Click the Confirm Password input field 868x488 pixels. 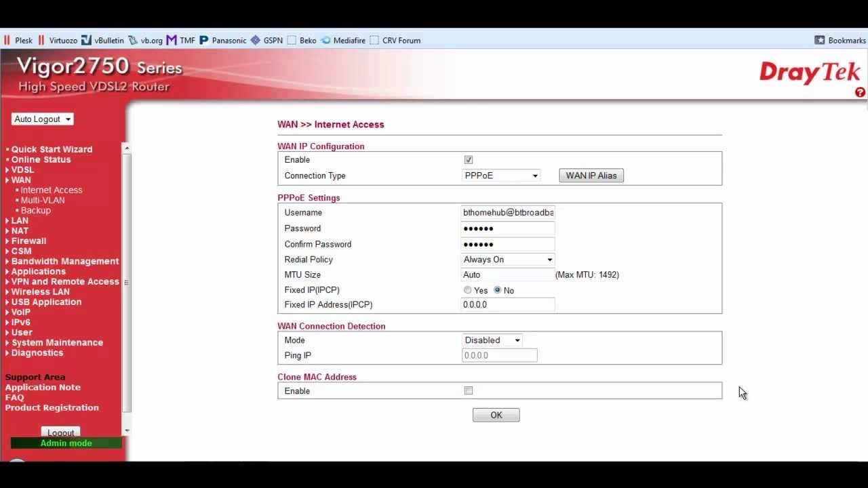click(508, 245)
